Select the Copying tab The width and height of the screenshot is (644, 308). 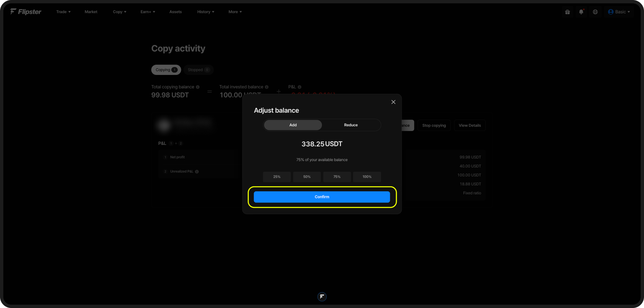tap(166, 70)
